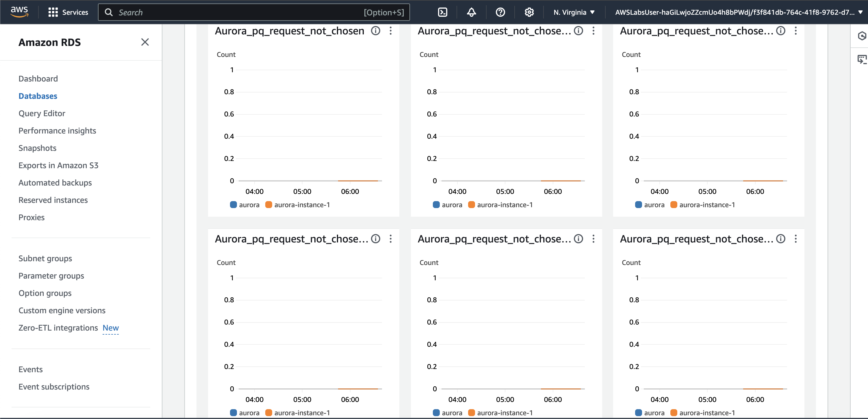The width and height of the screenshot is (868, 419).
Task: Toggle blue aurora swatch in bottom-left chart
Action: (x=233, y=413)
